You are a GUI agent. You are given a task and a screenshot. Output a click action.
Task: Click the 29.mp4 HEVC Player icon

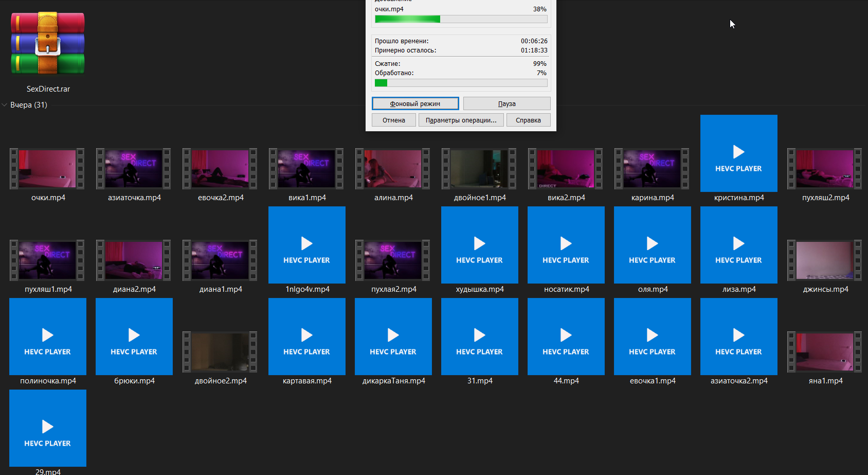pyautogui.click(x=47, y=428)
